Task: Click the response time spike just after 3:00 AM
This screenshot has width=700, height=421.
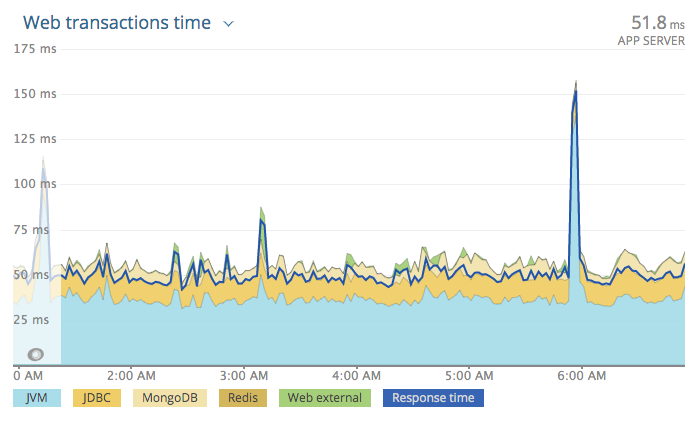Action: click(261, 220)
